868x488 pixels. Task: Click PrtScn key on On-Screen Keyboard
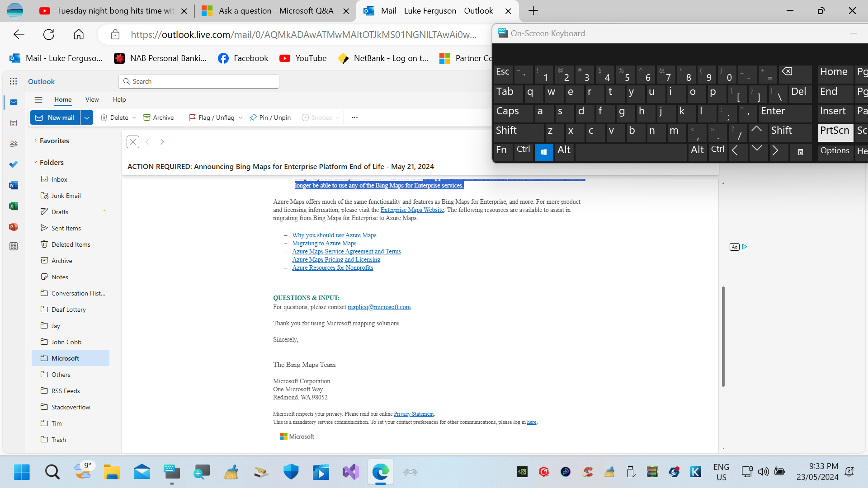point(835,132)
